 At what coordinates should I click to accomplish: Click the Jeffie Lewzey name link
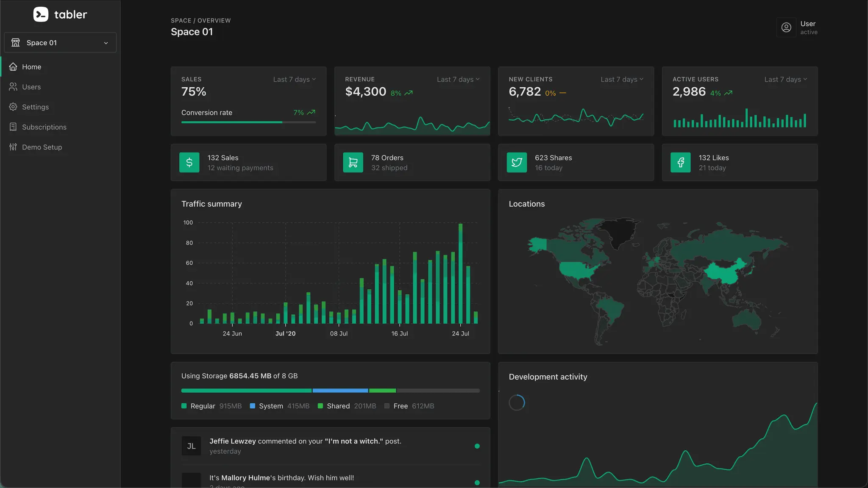[x=233, y=441]
